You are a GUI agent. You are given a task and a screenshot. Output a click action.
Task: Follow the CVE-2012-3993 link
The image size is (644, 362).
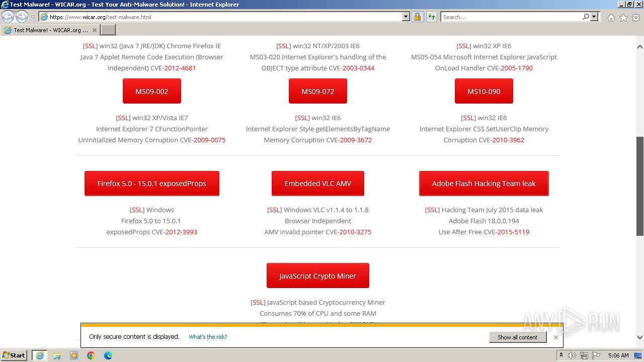[181, 232]
